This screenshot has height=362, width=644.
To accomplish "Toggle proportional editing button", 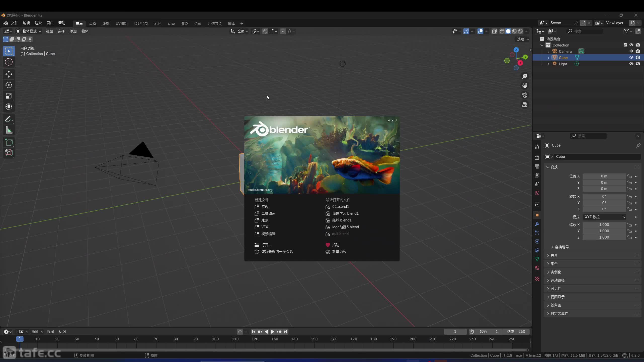I will 283,31.
